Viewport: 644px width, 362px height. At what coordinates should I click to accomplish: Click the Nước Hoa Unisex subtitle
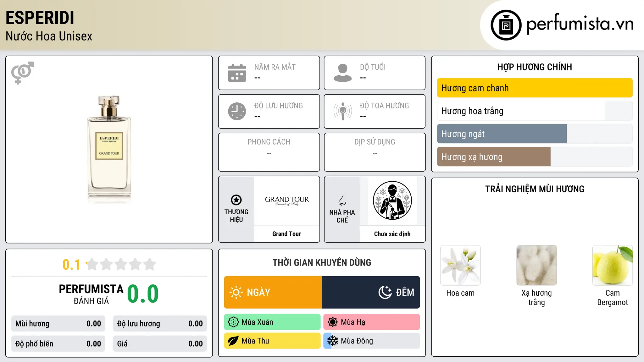point(49,36)
